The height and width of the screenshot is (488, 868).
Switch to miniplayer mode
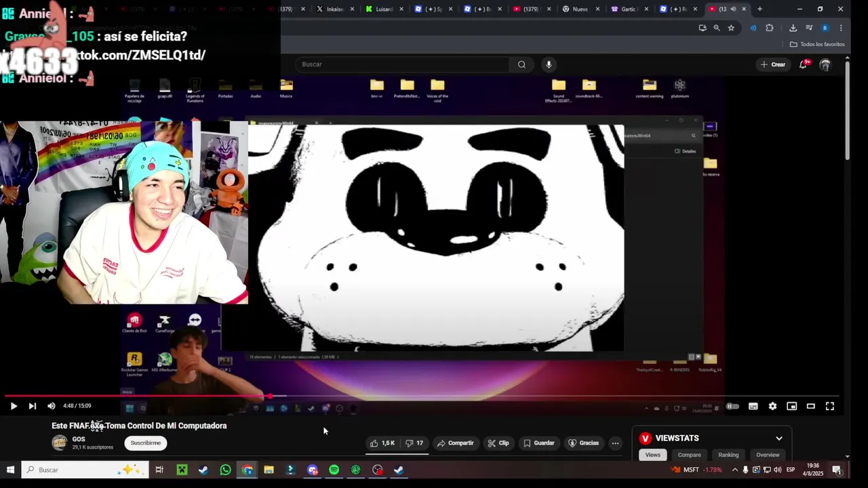[x=791, y=406]
